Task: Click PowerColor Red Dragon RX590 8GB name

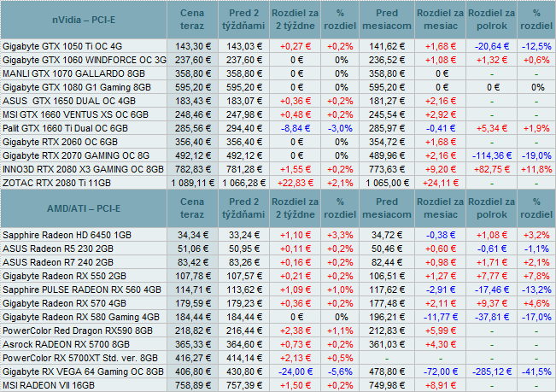Action: point(78,331)
